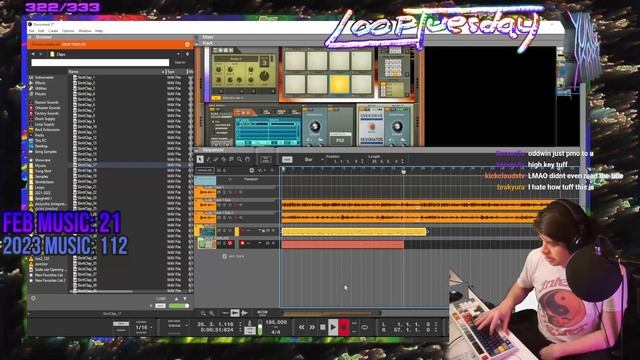Solo the yellow-clip instrument track
Screen dimensions: 640x360
tap(224, 231)
